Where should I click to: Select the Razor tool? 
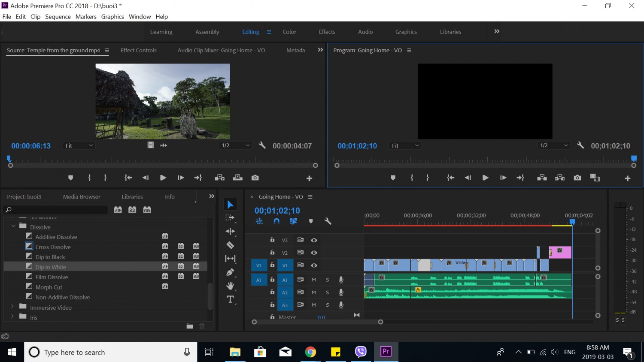point(230,245)
